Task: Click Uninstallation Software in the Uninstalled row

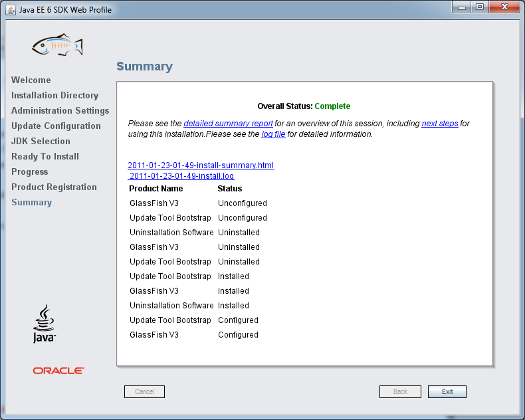Action: tap(171, 233)
